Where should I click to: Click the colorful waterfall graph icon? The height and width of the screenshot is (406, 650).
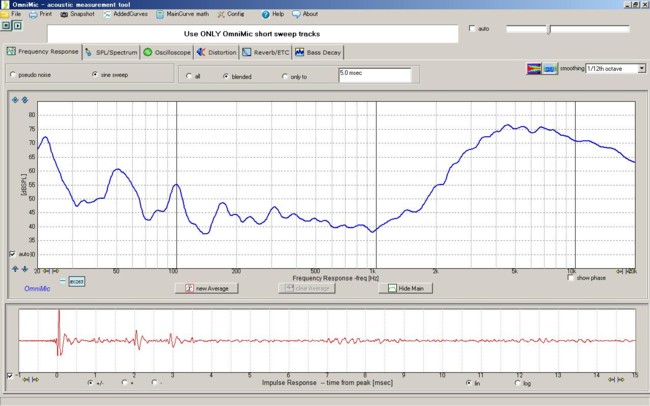(534, 68)
